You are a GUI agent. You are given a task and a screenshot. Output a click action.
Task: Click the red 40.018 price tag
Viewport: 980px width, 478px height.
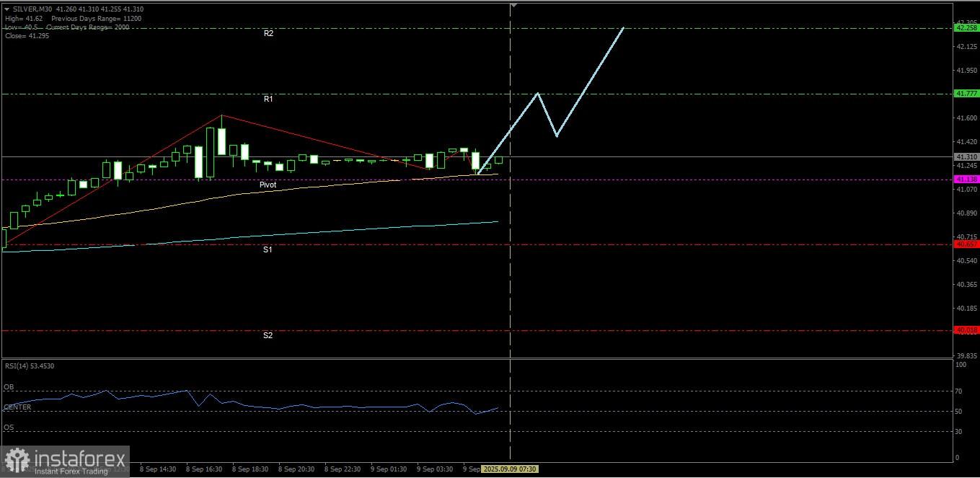966,330
